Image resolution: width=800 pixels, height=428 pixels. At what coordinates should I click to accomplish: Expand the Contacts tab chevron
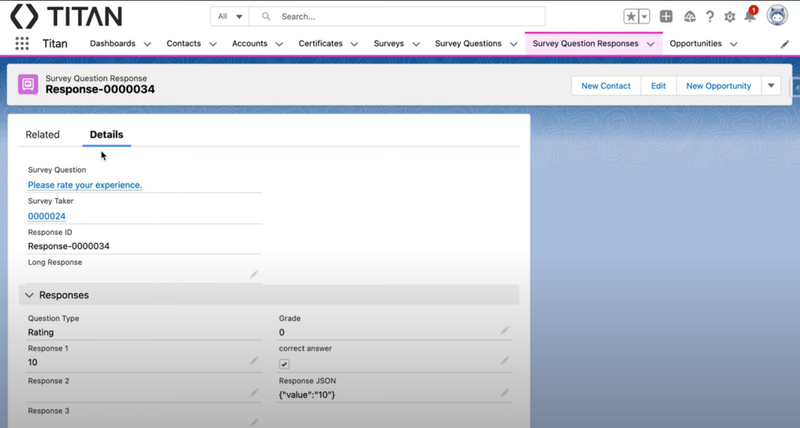213,44
